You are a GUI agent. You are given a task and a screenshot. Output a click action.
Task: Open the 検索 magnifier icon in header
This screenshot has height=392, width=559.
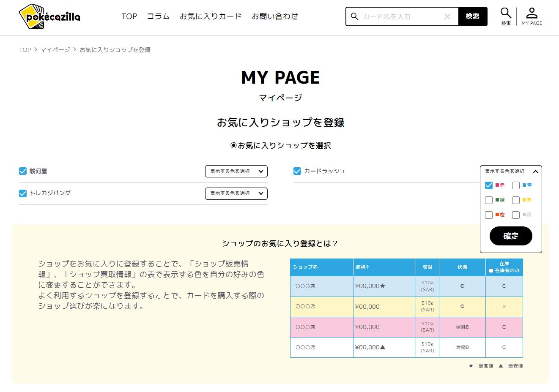pos(506,16)
